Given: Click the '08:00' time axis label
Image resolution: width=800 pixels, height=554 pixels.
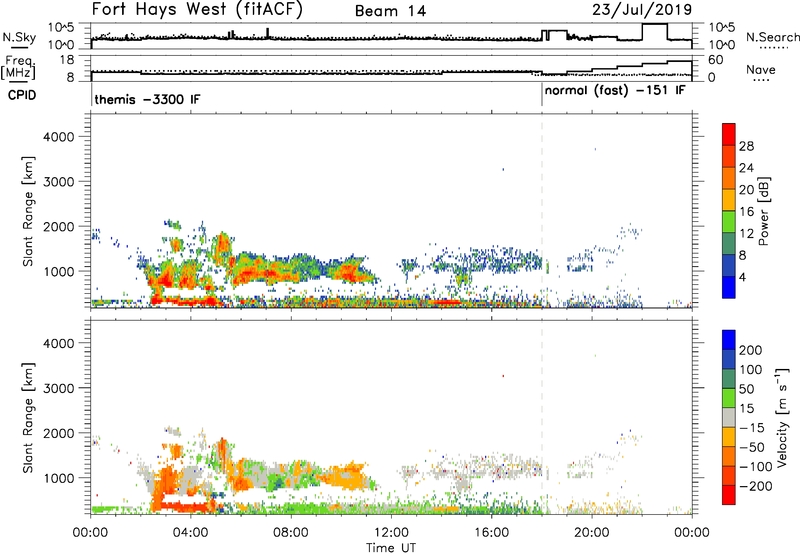Looking at the screenshot, I should 291,533.
